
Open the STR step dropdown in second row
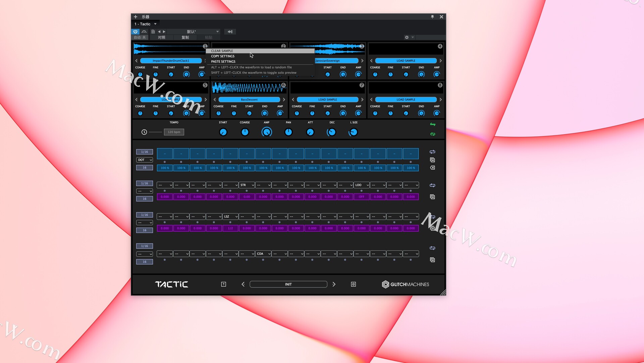247,185
